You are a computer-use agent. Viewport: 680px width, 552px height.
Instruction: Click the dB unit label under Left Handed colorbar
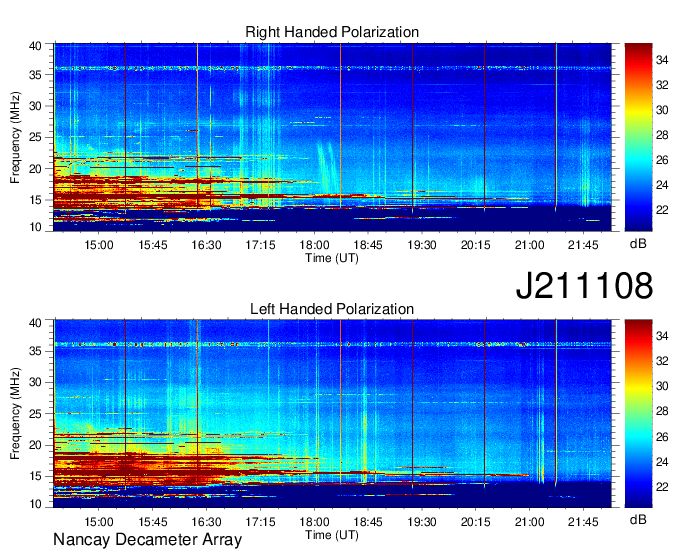tap(638, 520)
